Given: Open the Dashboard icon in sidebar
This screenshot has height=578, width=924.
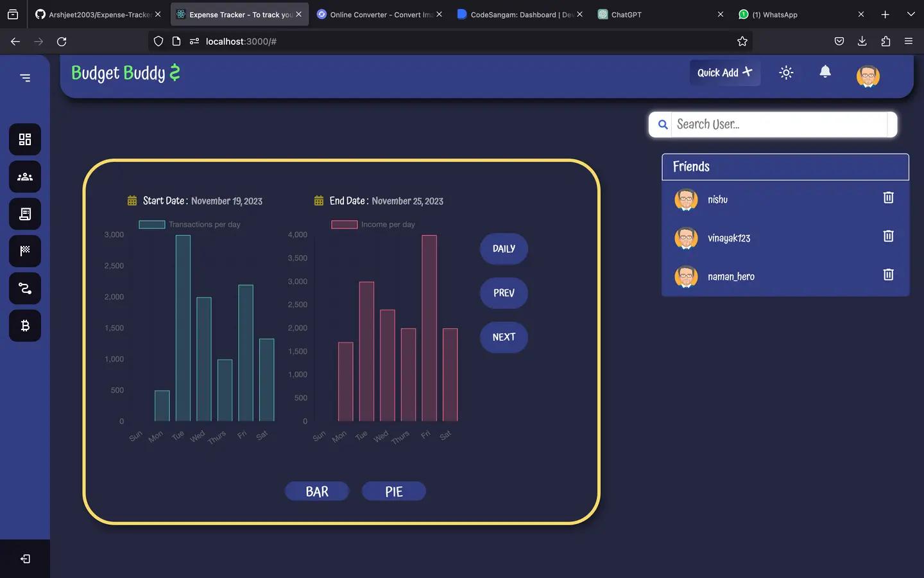Looking at the screenshot, I should pyautogui.click(x=25, y=139).
